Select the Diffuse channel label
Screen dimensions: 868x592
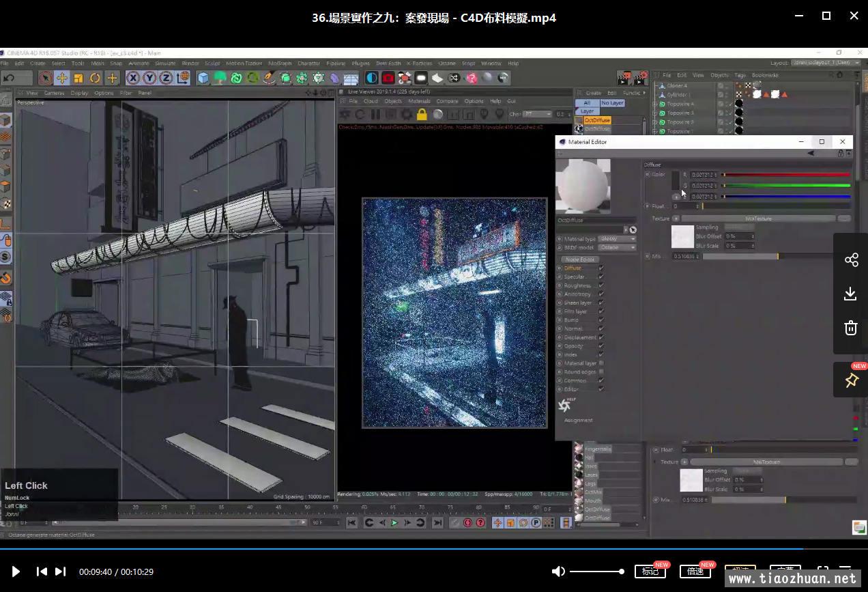pos(573,268)
